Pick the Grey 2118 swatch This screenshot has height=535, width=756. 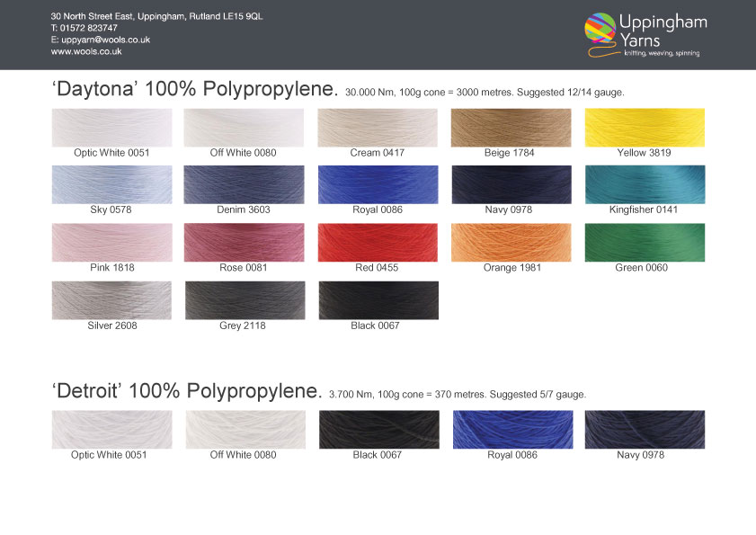click(244, 299)
